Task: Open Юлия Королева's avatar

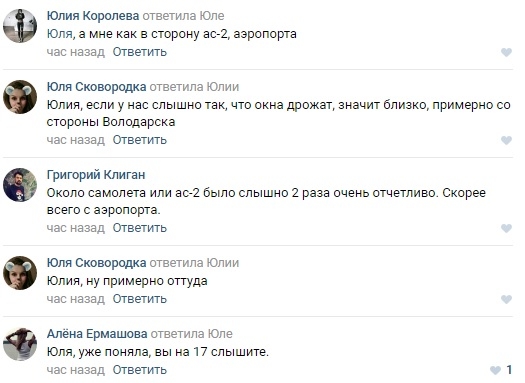Action: pyautogui.click(x=20, y=26)
